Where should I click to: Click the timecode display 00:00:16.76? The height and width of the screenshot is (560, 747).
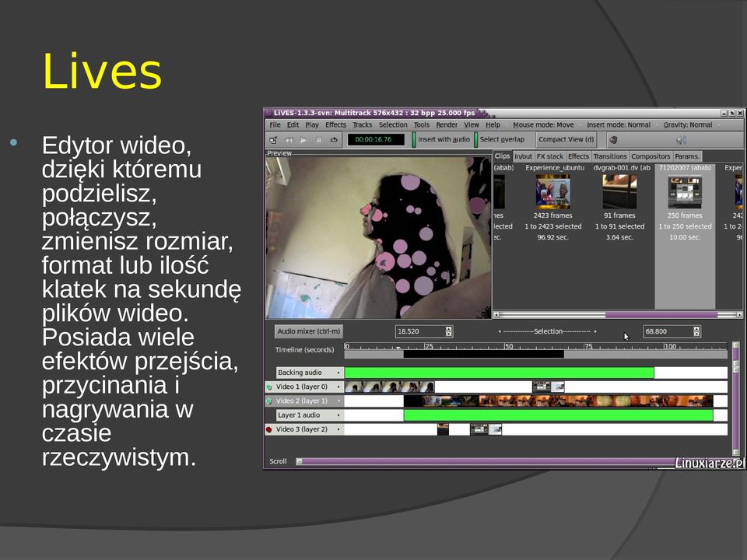pyautogui.click(x=375, y=139)
